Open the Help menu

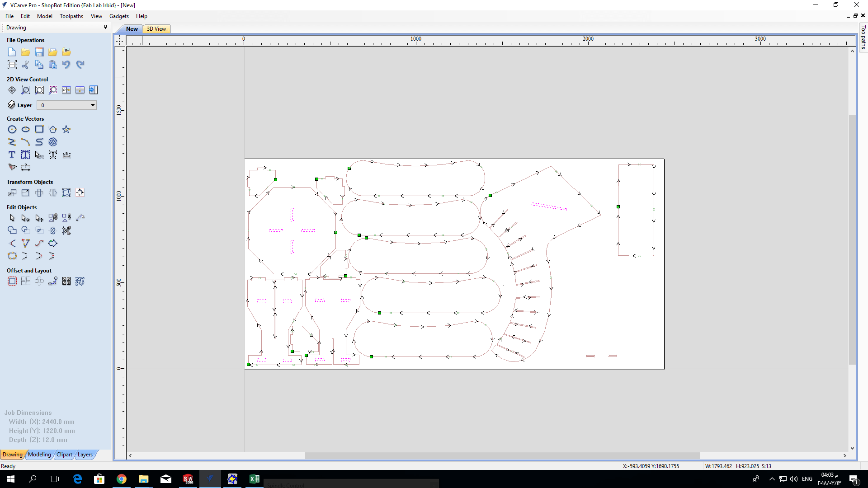tap(142, 16)
